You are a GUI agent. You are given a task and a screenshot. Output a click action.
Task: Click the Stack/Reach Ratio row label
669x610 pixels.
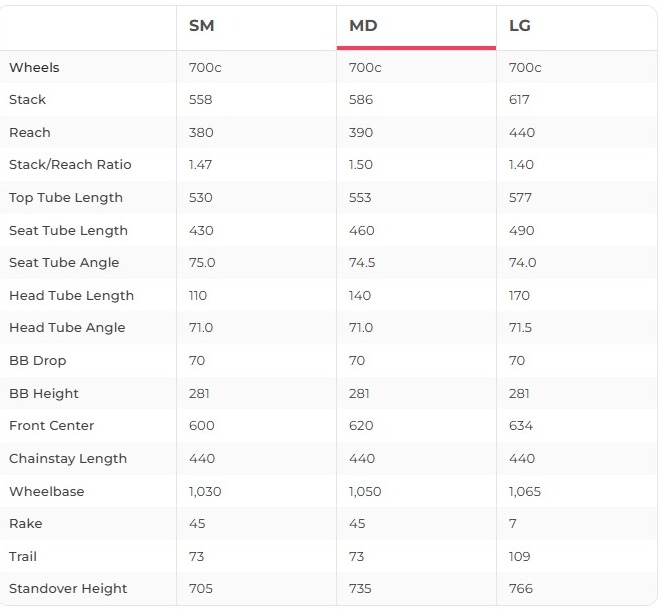[70, 165]
